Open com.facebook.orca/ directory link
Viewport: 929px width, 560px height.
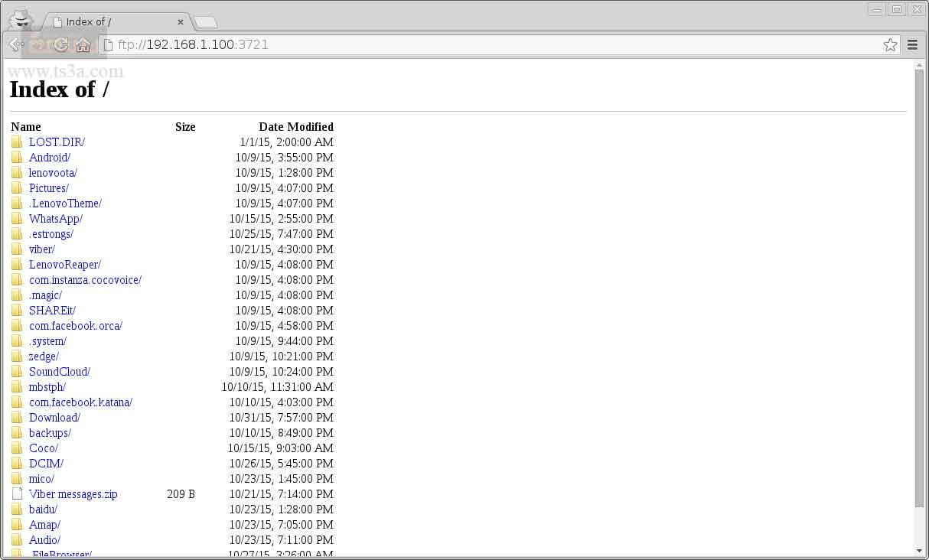[x=76, y=326]
